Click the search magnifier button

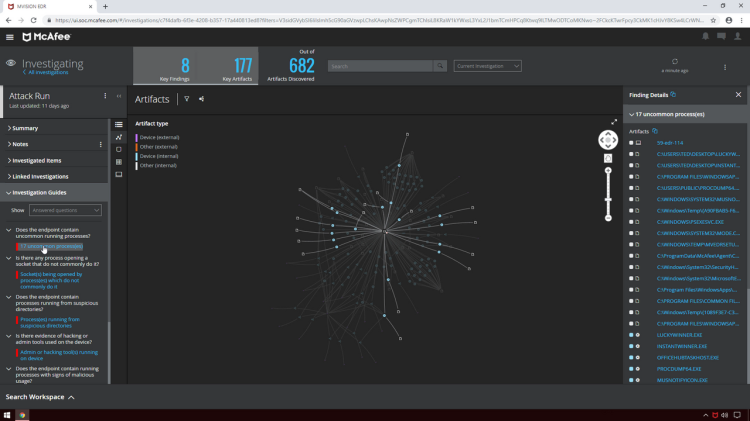point(439,66)
